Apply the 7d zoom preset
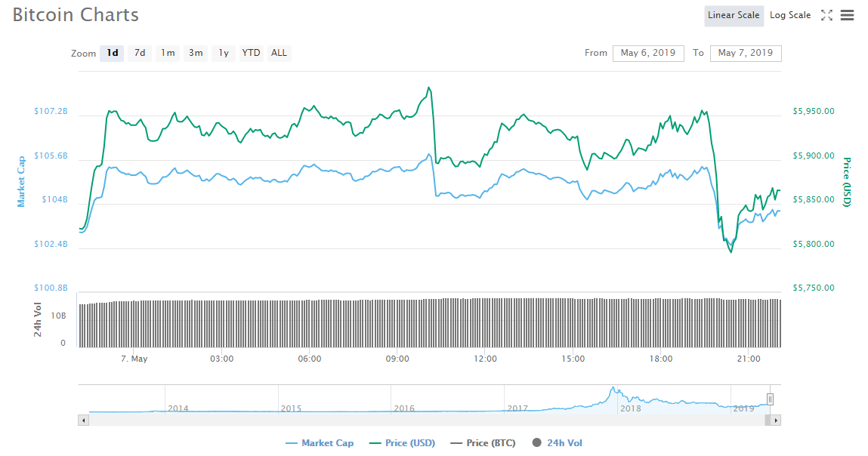The height and width of the screenshot is (456, 868). coord(140,53)
